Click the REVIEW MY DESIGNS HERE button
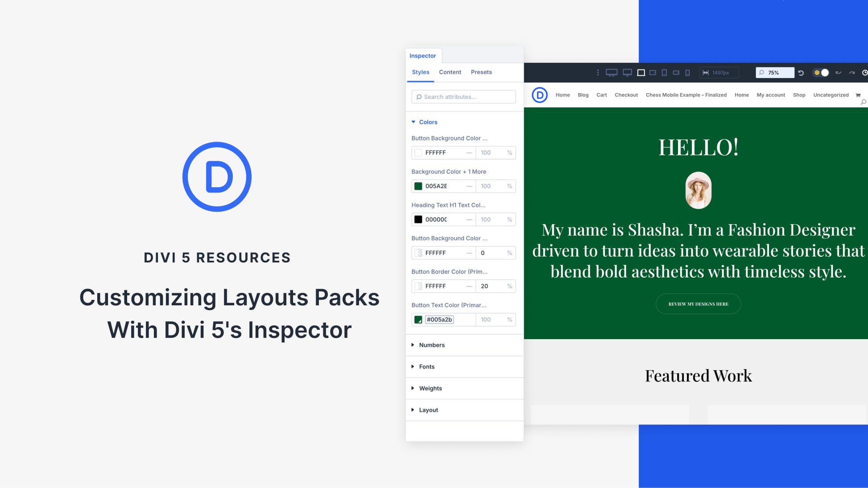 [x=698, y=303]
